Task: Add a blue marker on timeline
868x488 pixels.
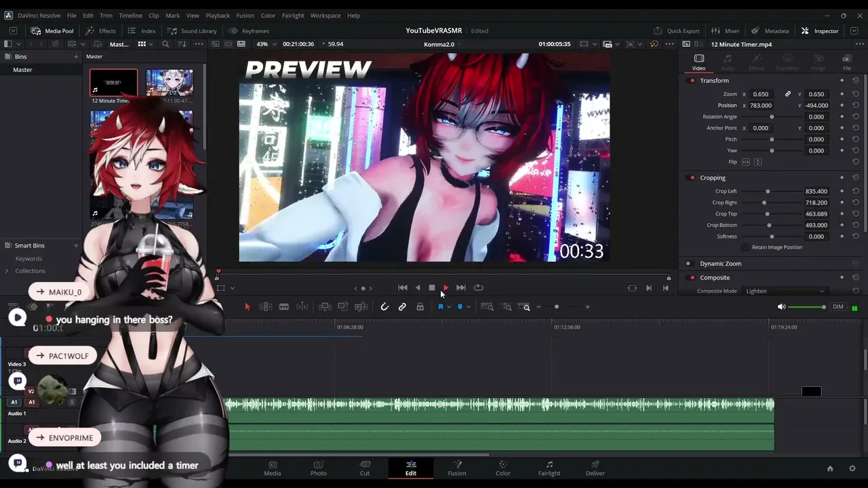Action: (x=460, y=307)
